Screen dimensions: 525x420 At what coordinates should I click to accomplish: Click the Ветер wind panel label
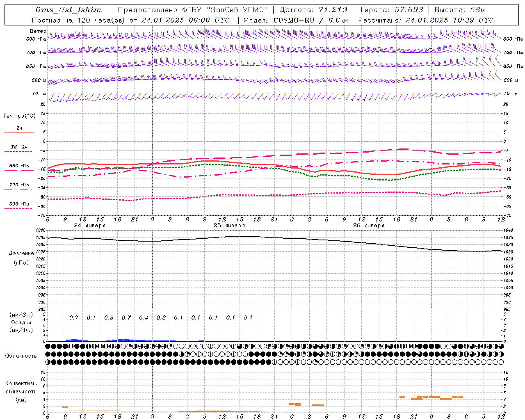[x=38, y=31]
